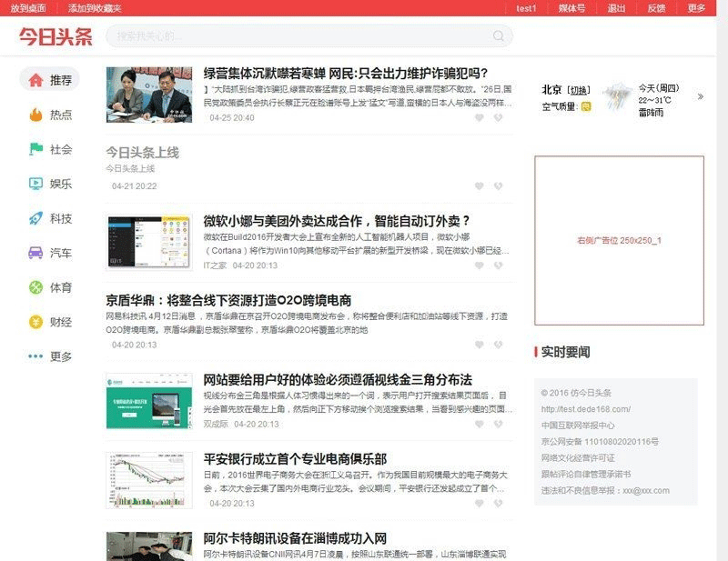The width and height of the screenshot is (728, 561).
Task: Open thumbnail of 阿尔卡特朗讯 article
Action: 149,546
